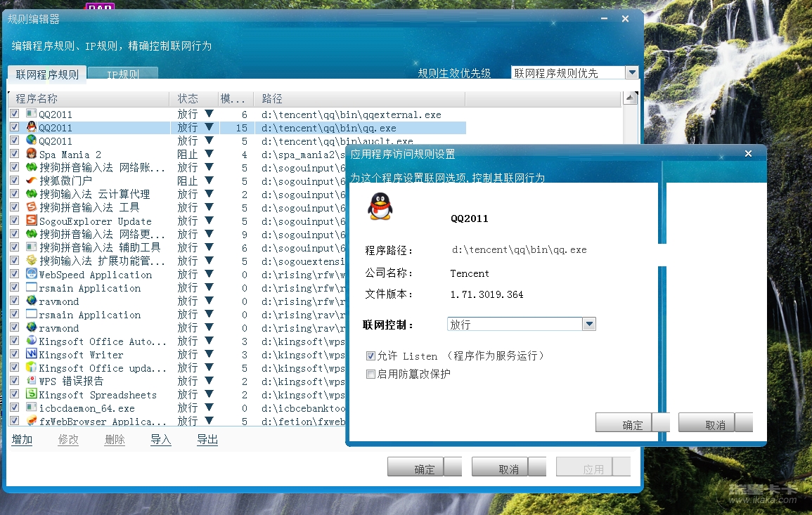Viewport: 812px width, 515px height.
Task: Click the 搜狗拼音输入法 网络更... icon
Action: pyautogui.click(x=31, y=234)
